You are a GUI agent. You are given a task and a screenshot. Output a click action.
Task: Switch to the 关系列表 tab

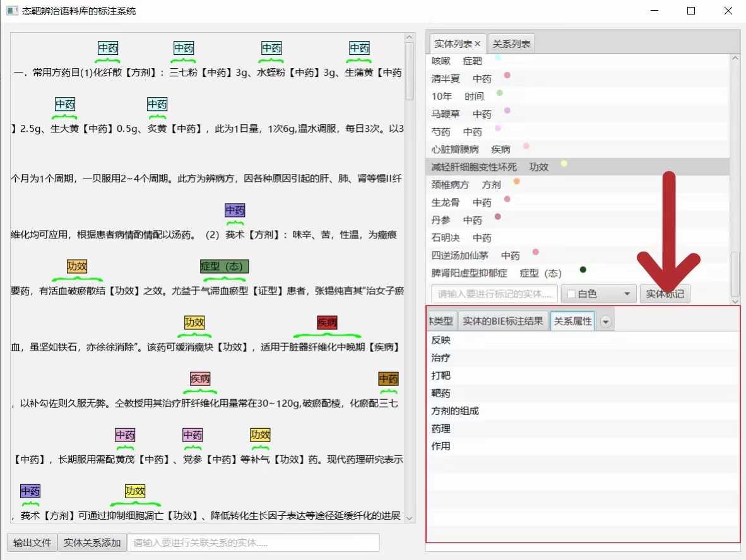coord(511,44)
